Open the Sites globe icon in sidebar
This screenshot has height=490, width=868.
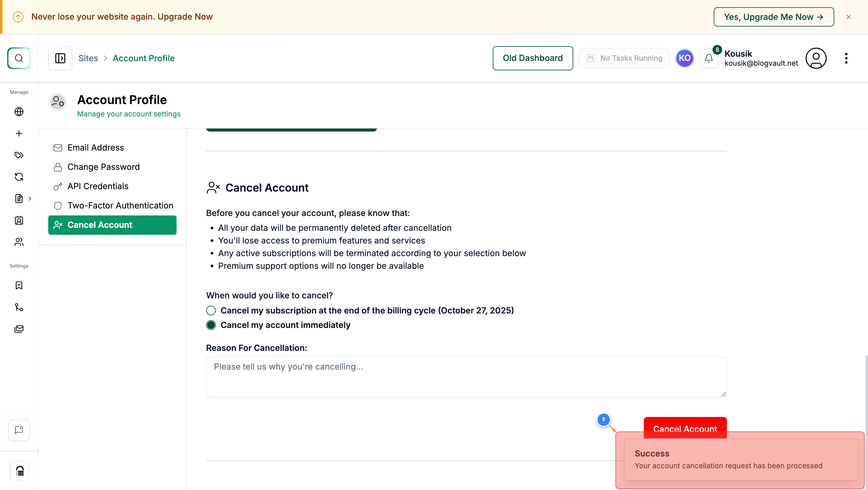pyautogui.click(x=19, y=111)
